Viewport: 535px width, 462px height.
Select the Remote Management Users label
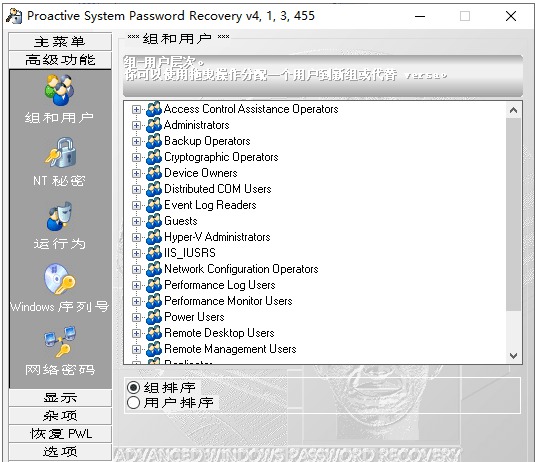point(230,349)
